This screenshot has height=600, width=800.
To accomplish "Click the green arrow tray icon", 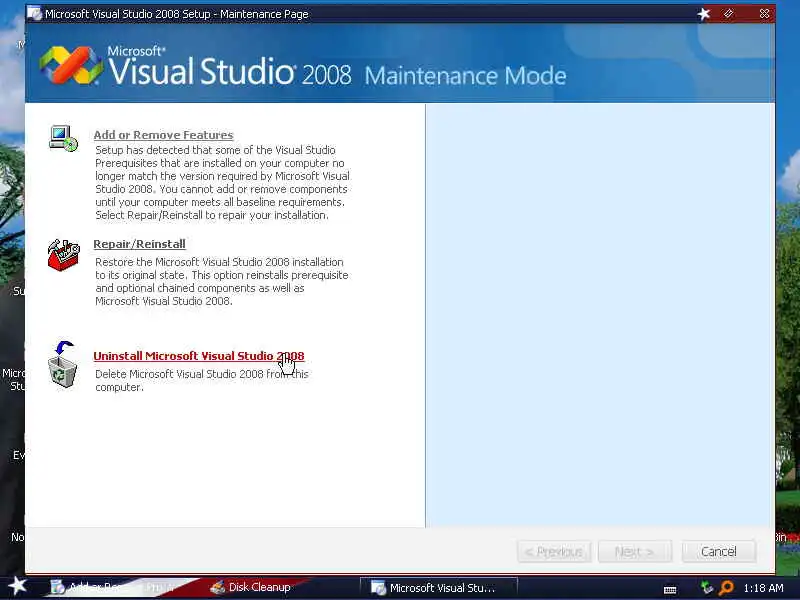I will pyautogui.click(x=707, y=588).
